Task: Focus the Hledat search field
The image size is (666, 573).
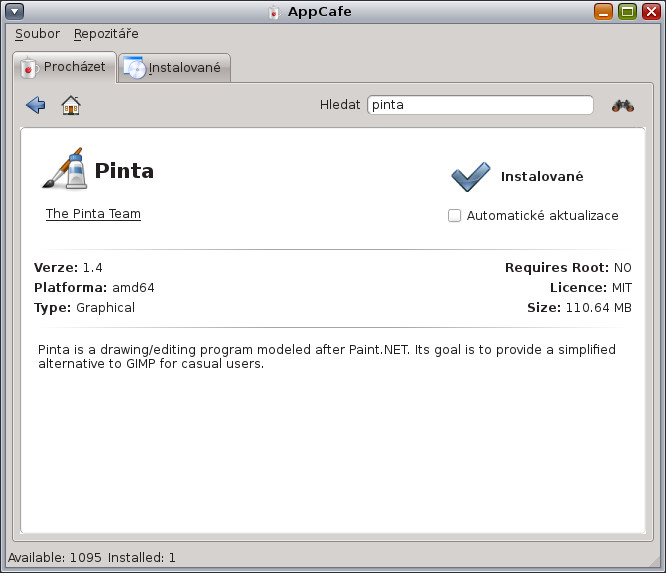Action: pos(480,105)
